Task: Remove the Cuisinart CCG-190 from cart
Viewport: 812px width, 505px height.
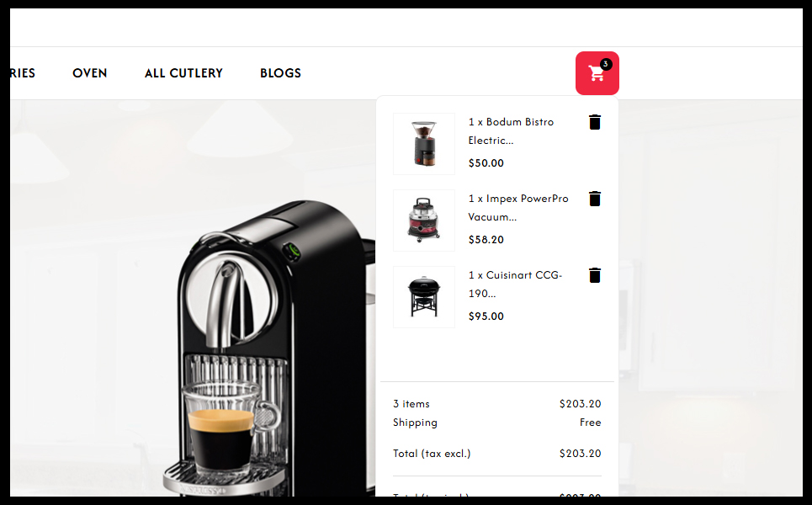Action: point(595,275)
